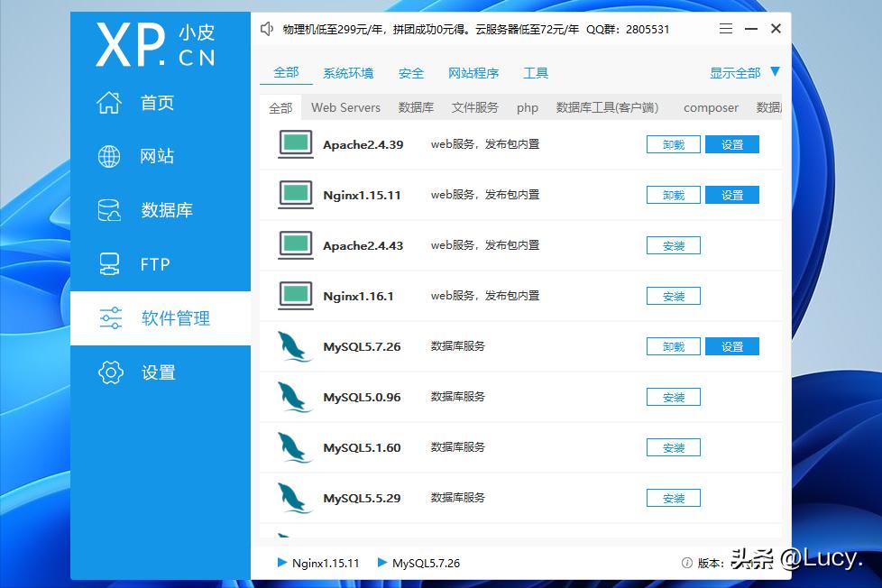
Task: Go to 网站 in the sidebar
Action: point(161,156)
